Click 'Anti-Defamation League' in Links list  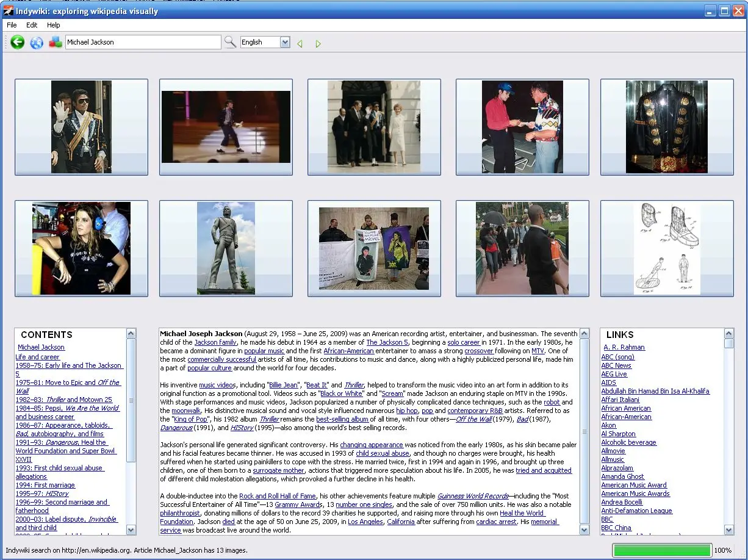637,511
